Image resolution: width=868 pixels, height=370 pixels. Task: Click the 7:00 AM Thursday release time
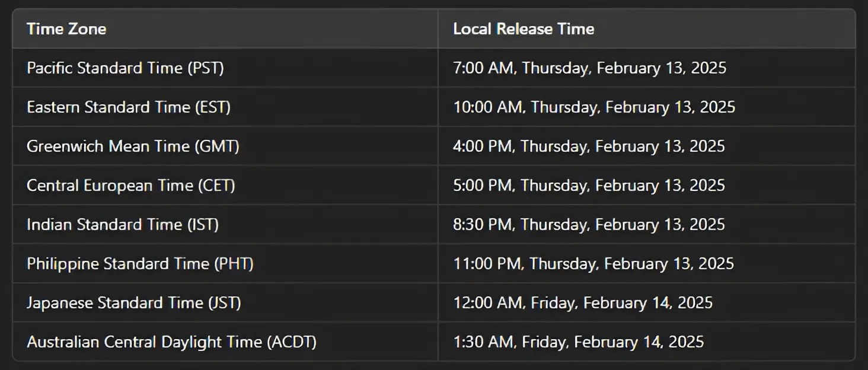[590, 68]
